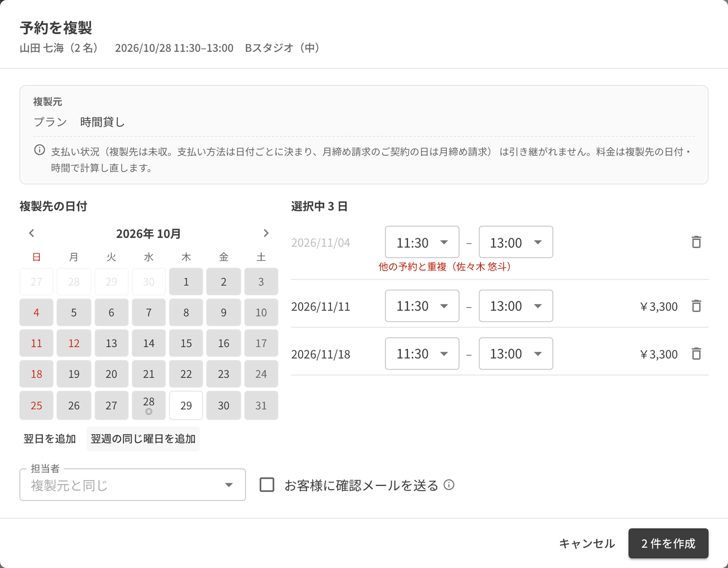Click 2026年 10月 month heading
The image size is (728, 568).
[x=148, y=233]
